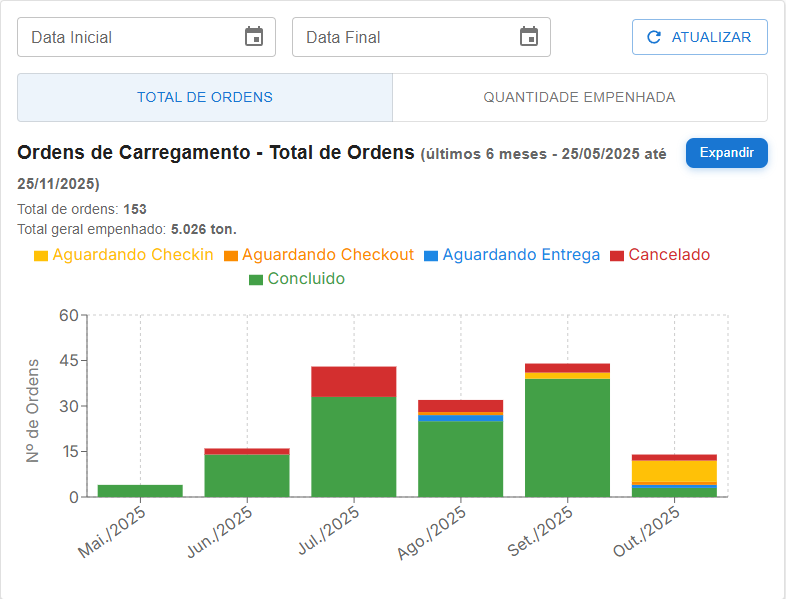This screenshot has height=599, width=786.
Task: Click the Nº de Ordens axis title
Action: point(33,411)
